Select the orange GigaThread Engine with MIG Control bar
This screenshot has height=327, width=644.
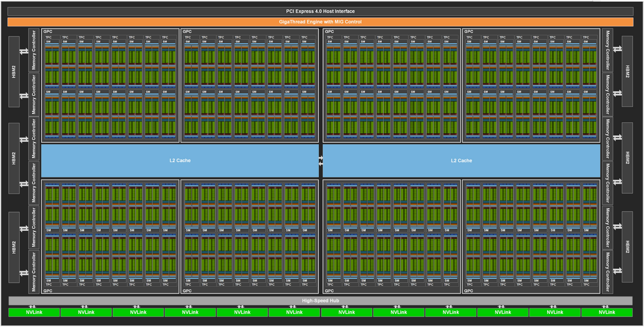pos(320,22)
